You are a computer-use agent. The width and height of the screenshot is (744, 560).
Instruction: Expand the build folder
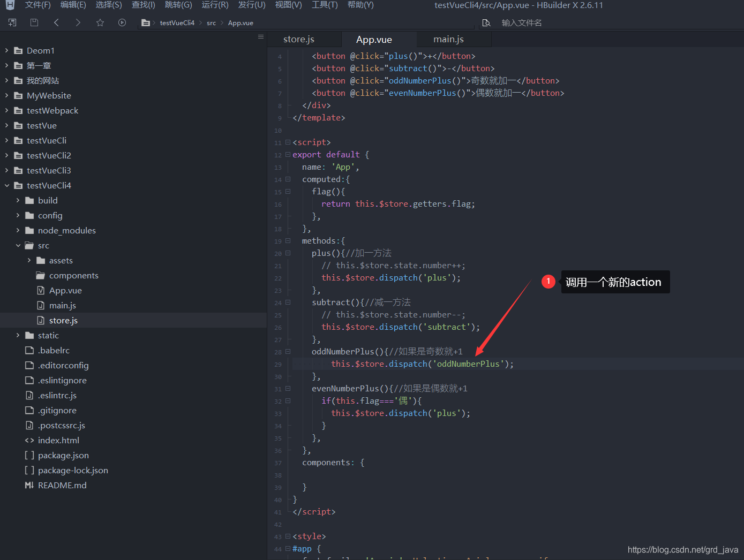pyautogui.click(x=18, y=200)
